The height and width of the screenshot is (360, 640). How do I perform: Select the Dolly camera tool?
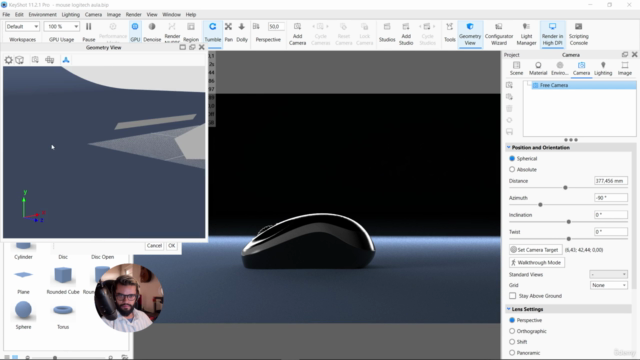click(x=242, y=32)
